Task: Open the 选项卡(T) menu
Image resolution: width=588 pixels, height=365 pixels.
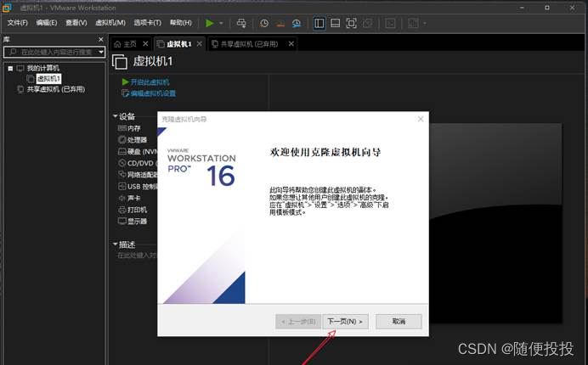Action: [147, 23]
